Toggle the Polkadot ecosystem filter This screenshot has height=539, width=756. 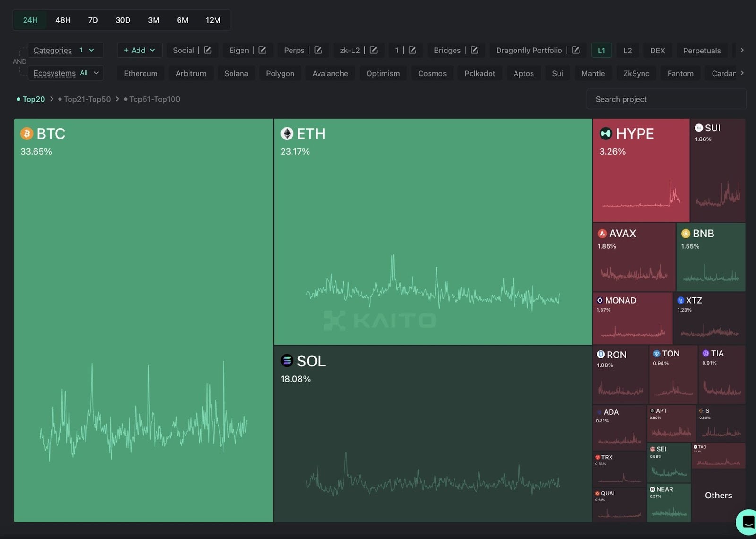[480, 73]
